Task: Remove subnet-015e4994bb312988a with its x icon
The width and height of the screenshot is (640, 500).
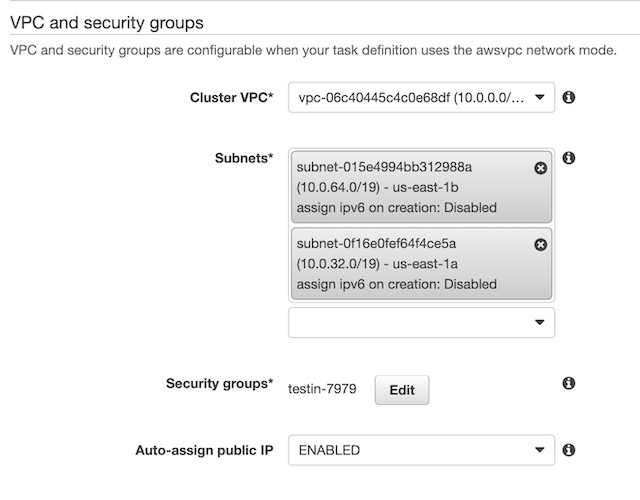Action: [541, 169]
